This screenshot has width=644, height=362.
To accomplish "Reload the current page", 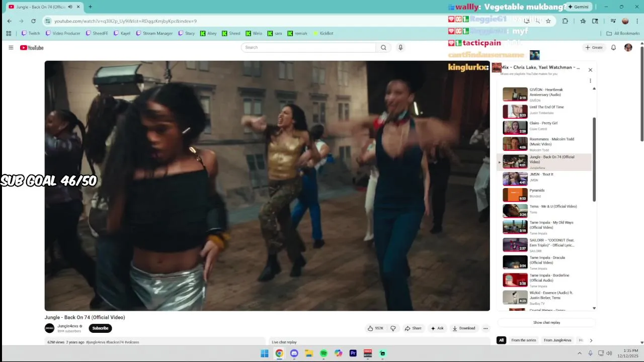I will pos(33,21).
